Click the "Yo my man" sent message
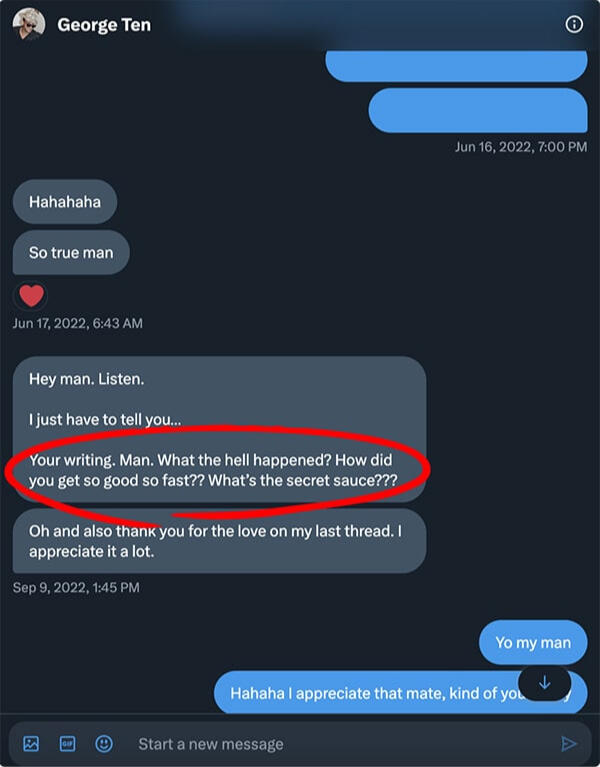Viewport: 600px width, 767px height. click(533, 642)
